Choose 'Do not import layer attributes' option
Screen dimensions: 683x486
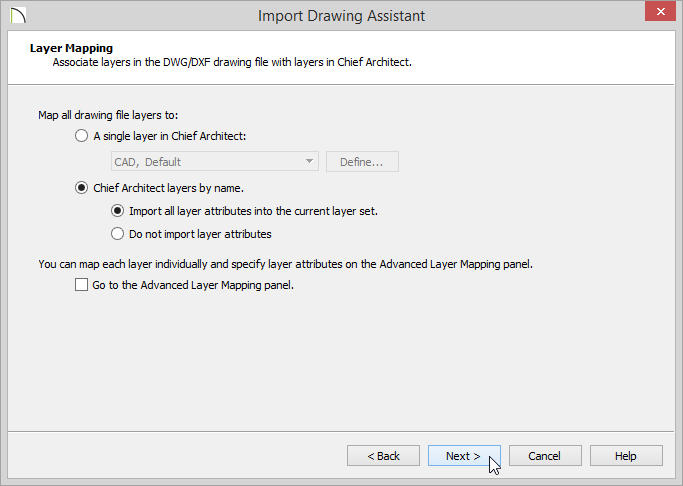pos(117,234)
